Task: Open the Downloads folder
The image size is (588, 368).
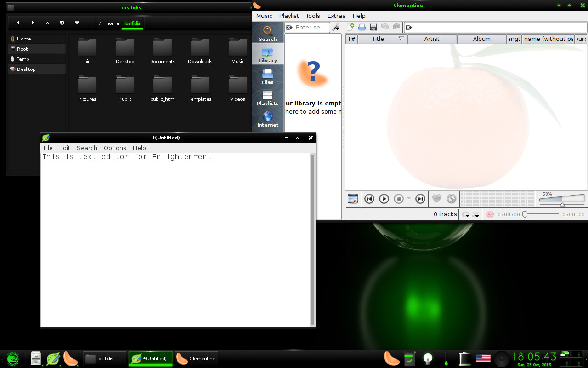Action: [x=200, y=51]
